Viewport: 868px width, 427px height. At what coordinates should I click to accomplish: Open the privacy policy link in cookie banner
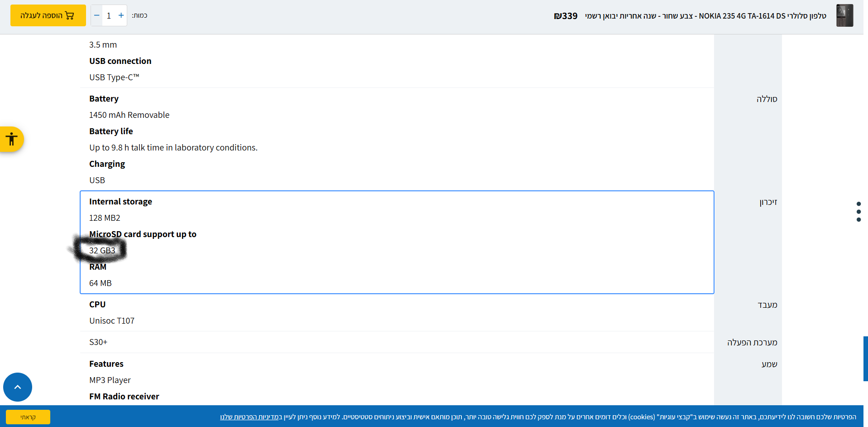251,417
